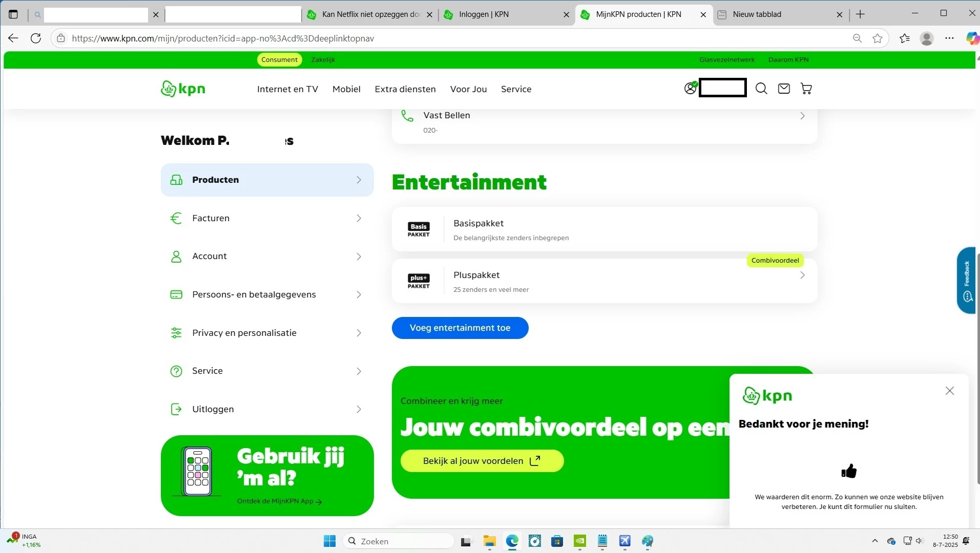Screen dimensions: 980x553
Task: Add this page to favorites
Action: [878, 38]
